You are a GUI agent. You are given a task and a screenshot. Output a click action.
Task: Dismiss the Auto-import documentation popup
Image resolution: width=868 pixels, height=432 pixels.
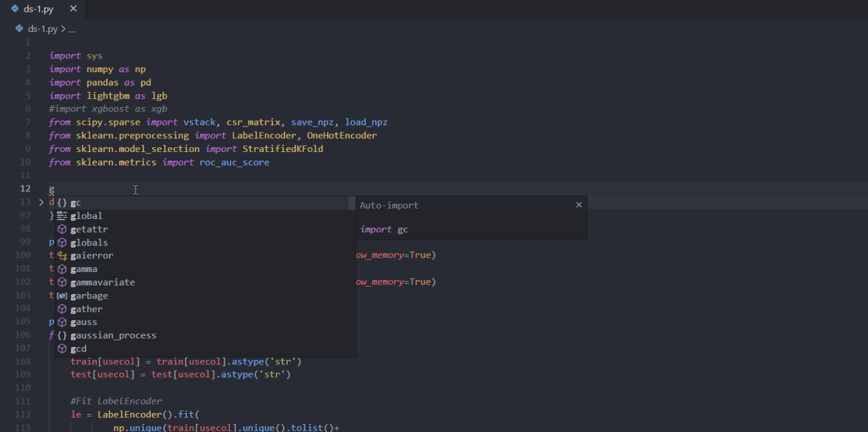(x=578, y=204)
